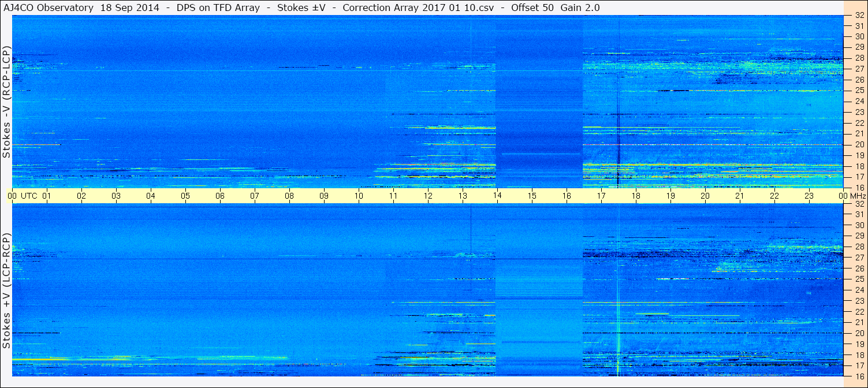Screen dimensions: 868x388
Task: Click the 30 MHz label of Stokes -V panel
Action: 859,36
